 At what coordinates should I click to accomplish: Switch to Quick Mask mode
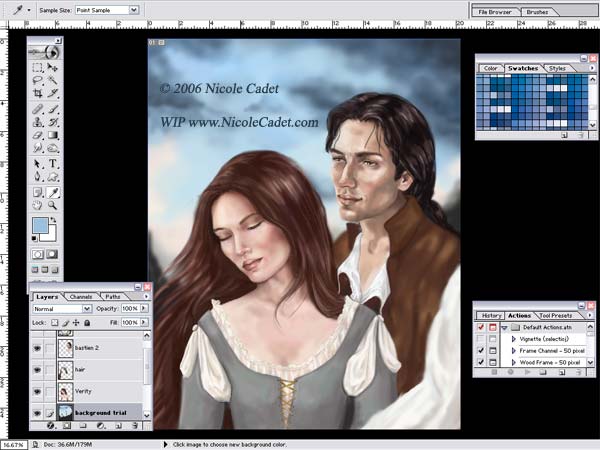52,254
